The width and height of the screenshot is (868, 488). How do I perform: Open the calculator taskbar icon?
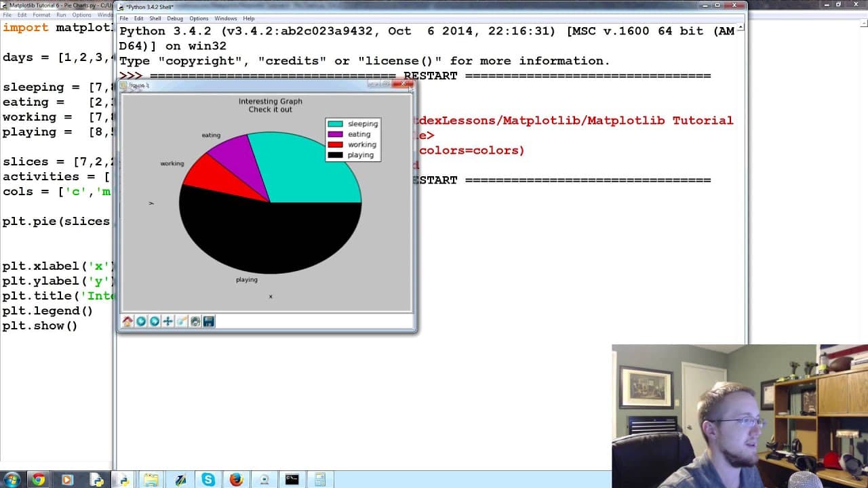pyautogui.click(x=319, y=480)
